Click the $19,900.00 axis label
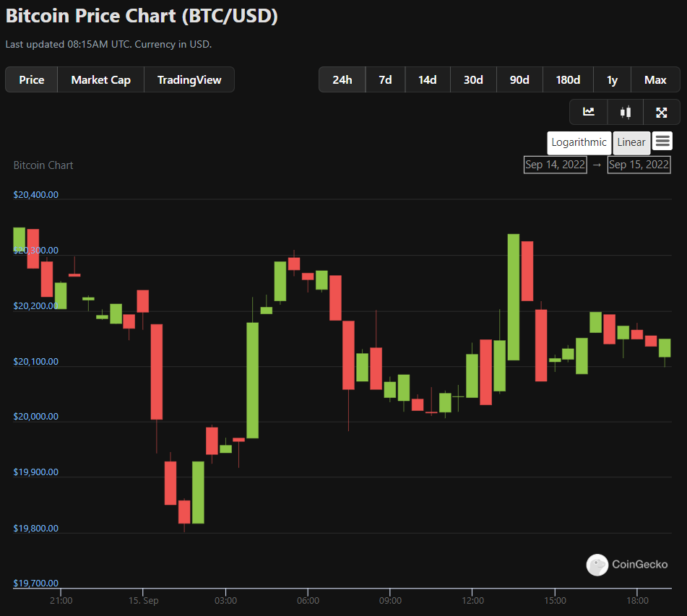 click(x=35, y=472)
